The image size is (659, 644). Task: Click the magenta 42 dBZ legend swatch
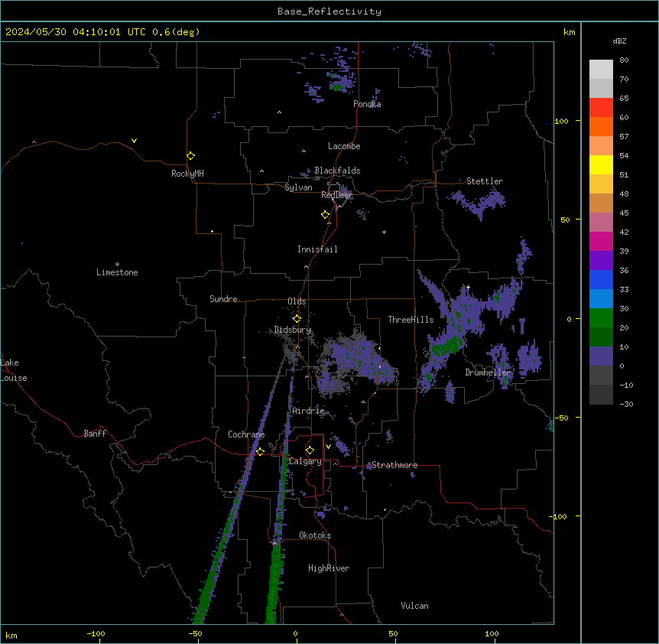click(601, 241)
